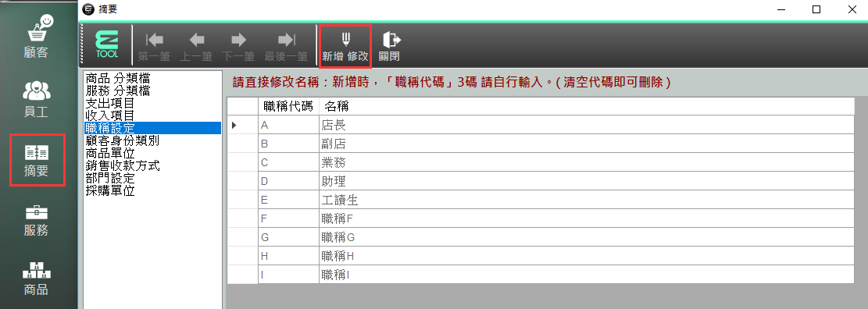Edit the name cell 職稱H

coord(587,257)
